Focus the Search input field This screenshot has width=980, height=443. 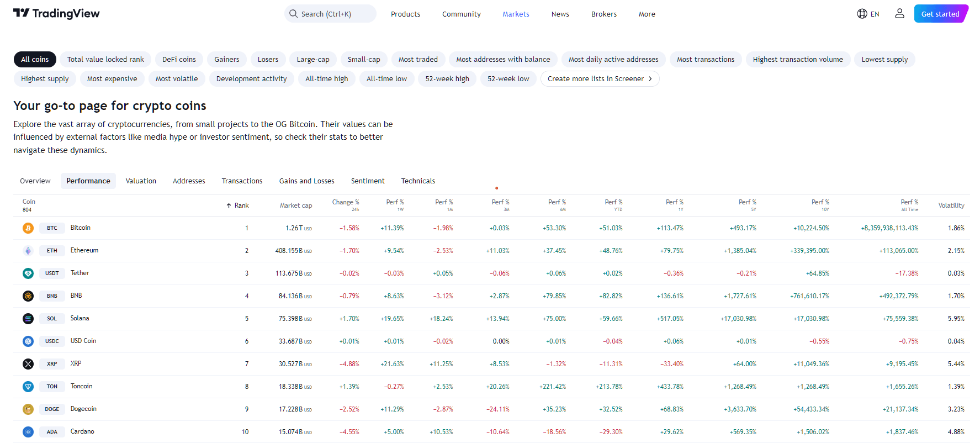(x=330, y=14)
